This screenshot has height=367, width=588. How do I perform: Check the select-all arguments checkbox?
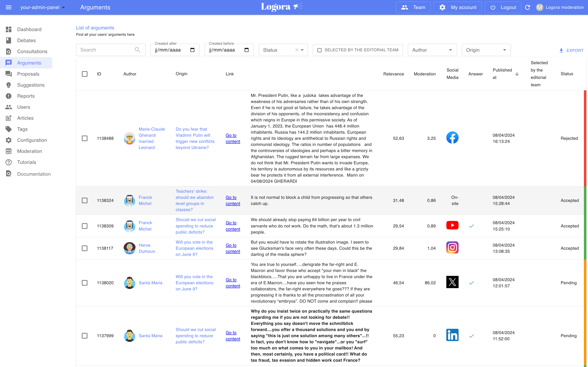point(85,74)
